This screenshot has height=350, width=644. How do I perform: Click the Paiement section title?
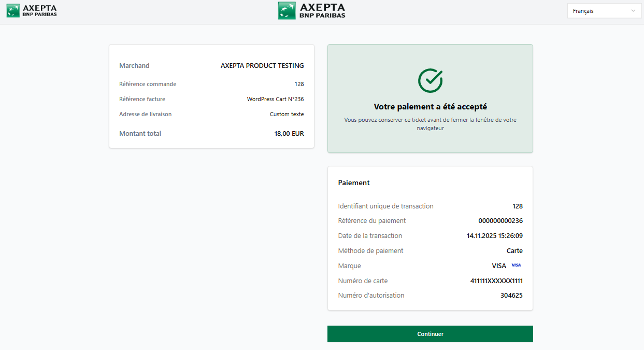354,183
